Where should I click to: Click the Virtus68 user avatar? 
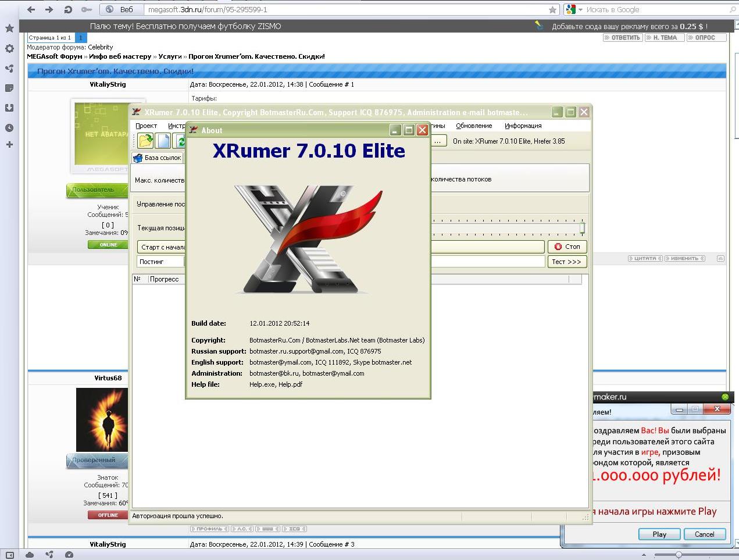(102, 420)
